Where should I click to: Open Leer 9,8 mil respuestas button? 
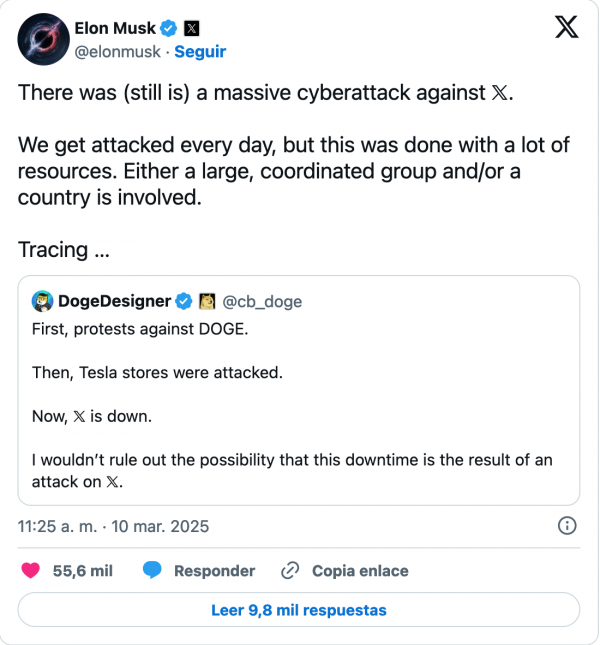[299, 609]
